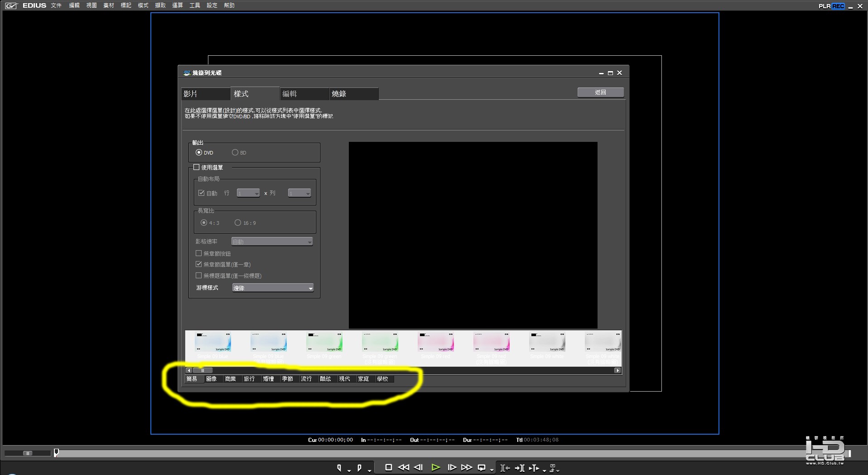The height and width of the screenshot is (475, 868).
Task: Choose the 4:3 aspect ratio radio
Action: 204,223
